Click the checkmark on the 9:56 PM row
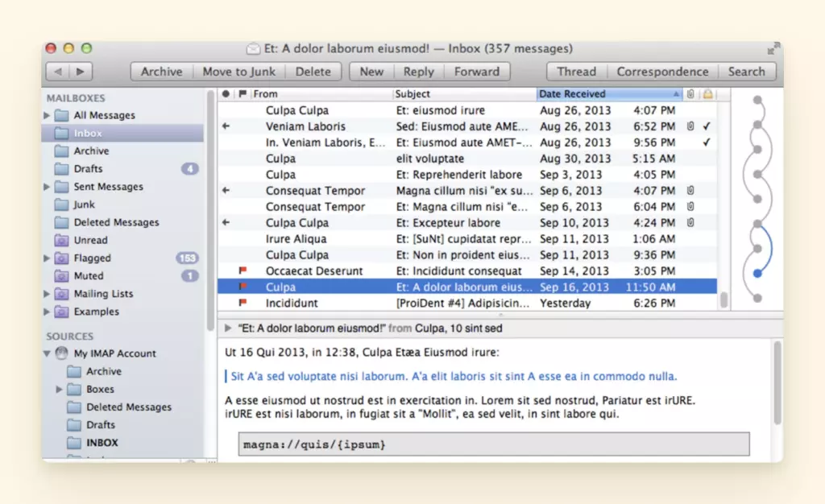The height and width of the screenshot is (504, 825). click(707, 143)
